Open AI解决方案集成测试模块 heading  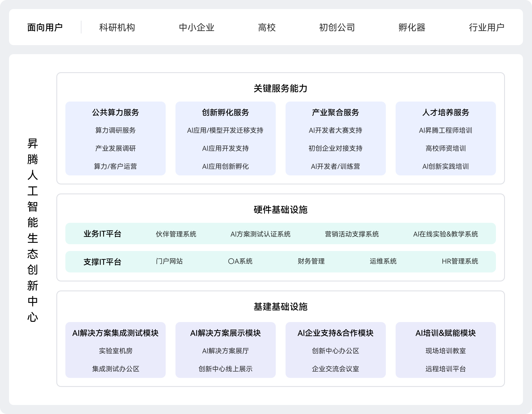pyautogui.click(x=116, y=333)
